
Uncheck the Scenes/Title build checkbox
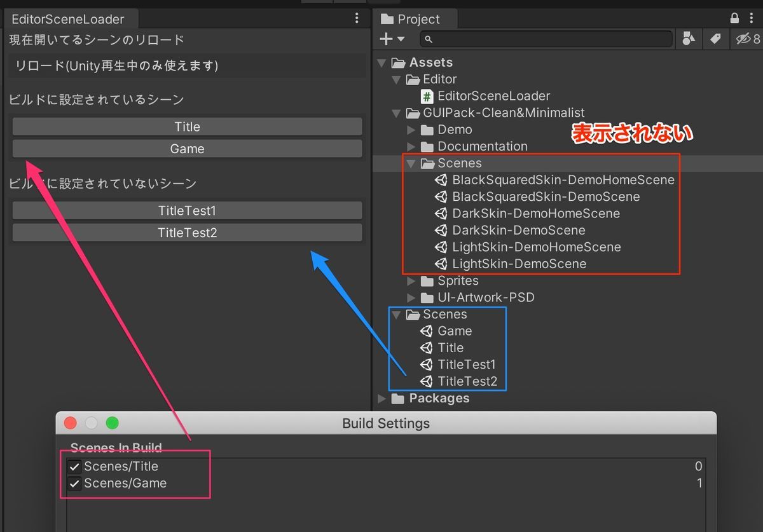(75, 467)
